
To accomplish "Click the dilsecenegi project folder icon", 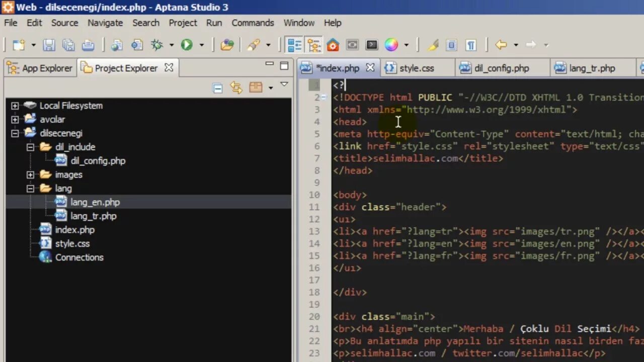I will [x=31, y=133].
